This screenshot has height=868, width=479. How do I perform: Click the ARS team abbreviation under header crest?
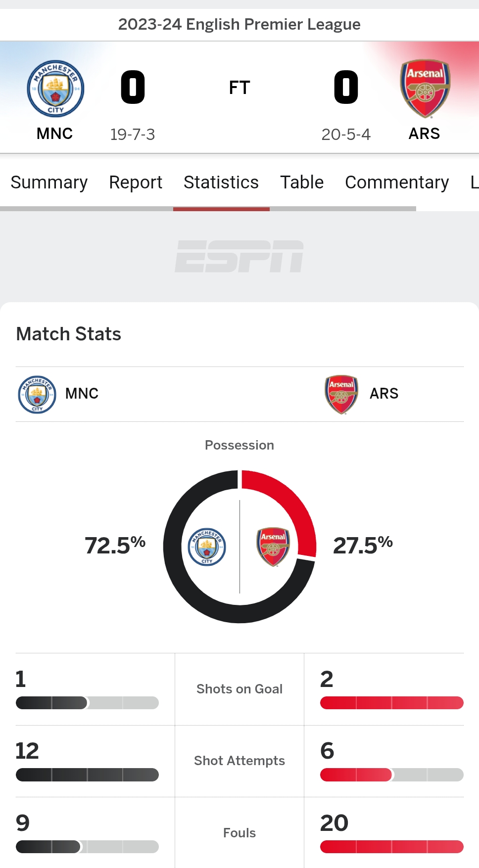pyautogui.click(x=424, y=134)
